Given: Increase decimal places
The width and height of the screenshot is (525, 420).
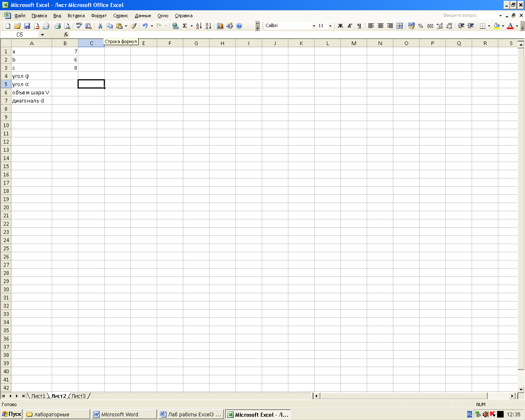Looking at the screenshot, I should [440, 26].
